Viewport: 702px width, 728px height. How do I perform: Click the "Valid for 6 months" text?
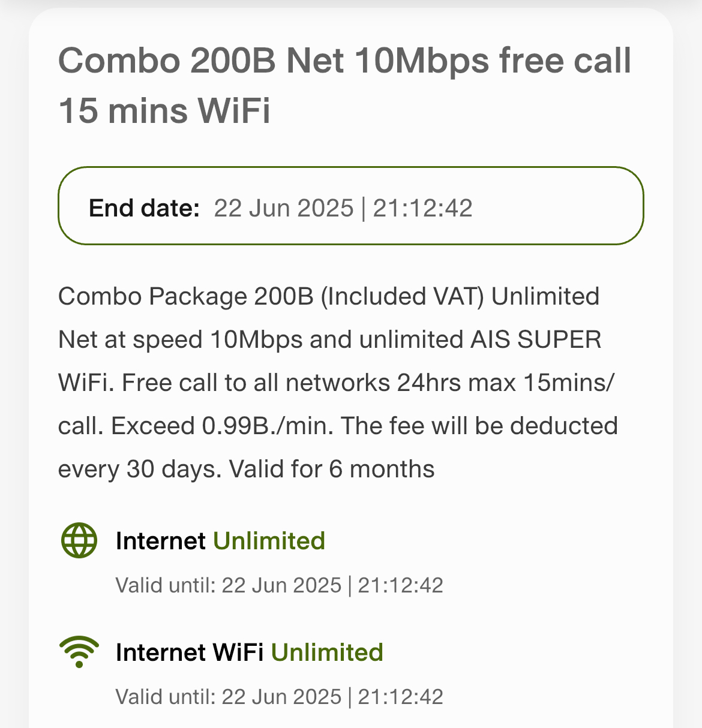332,469
